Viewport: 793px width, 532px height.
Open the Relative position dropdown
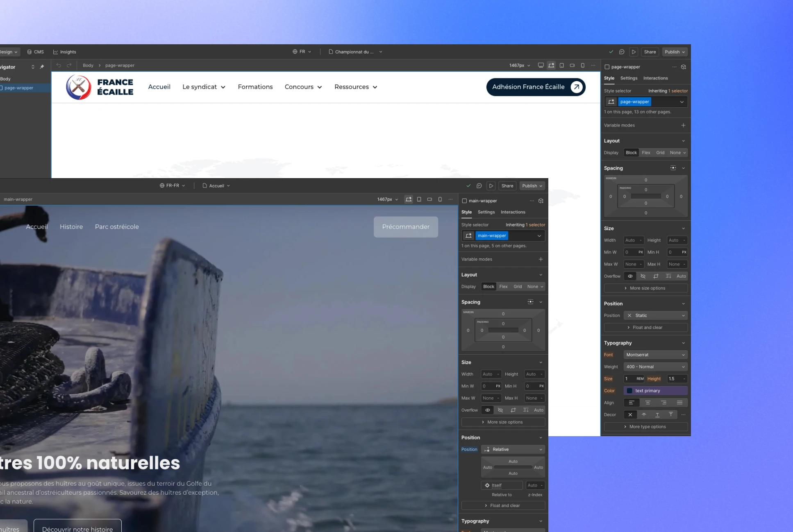pos(513,449)
